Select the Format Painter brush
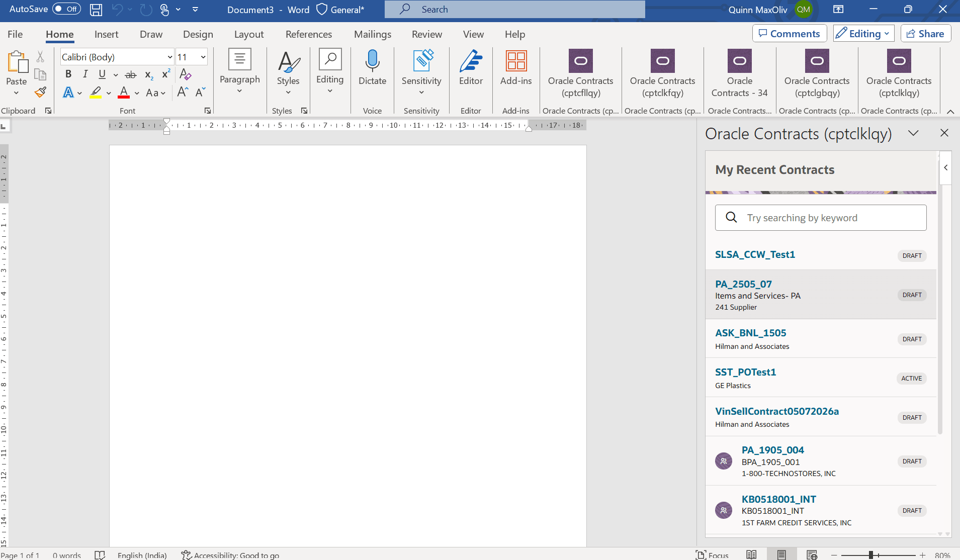960x560 pixels. [40, 92]
